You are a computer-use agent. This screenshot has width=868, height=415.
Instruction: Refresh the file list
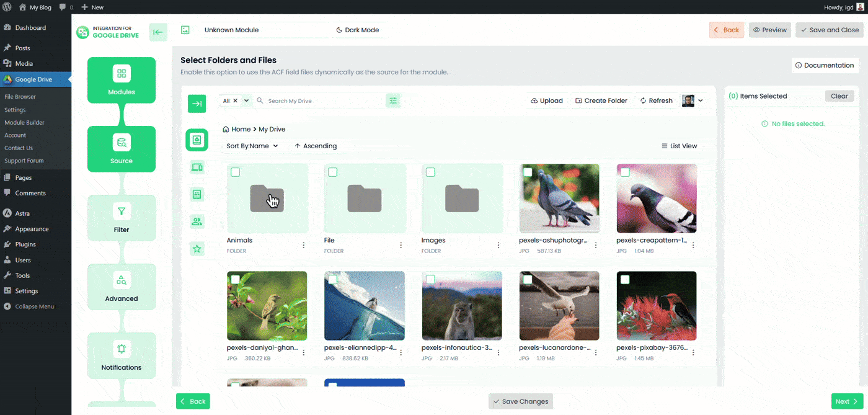click(x=656, y=100)
